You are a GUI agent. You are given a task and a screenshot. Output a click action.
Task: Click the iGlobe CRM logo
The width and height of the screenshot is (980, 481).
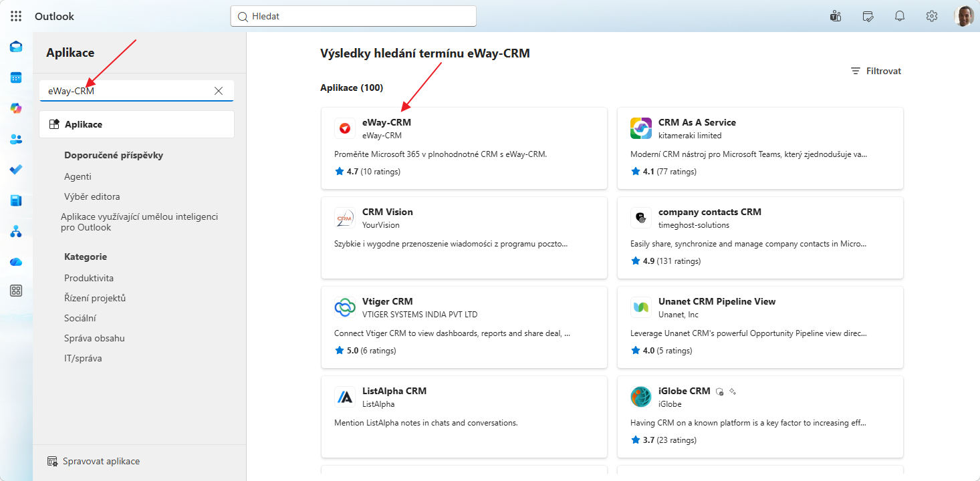(x=641, y=397)
